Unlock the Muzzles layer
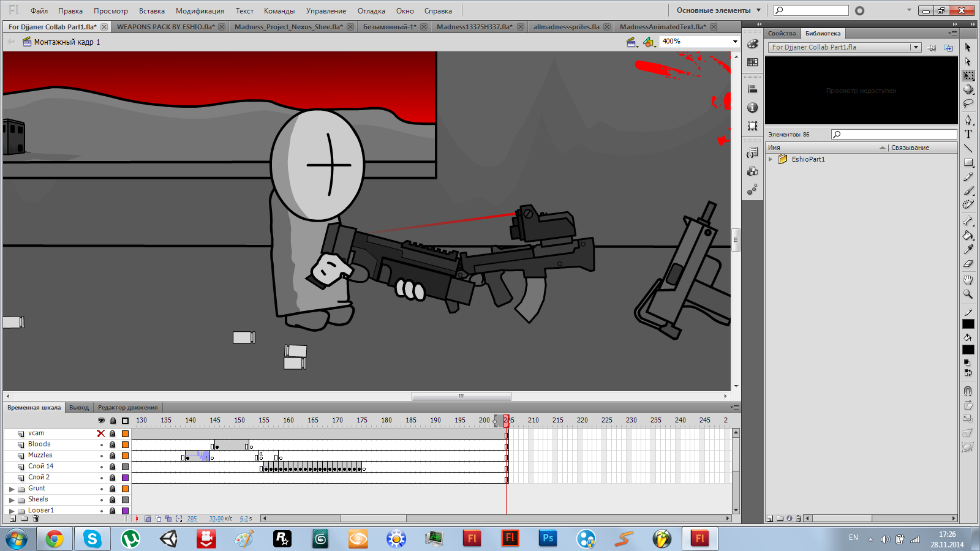 (x=113, y=455)
